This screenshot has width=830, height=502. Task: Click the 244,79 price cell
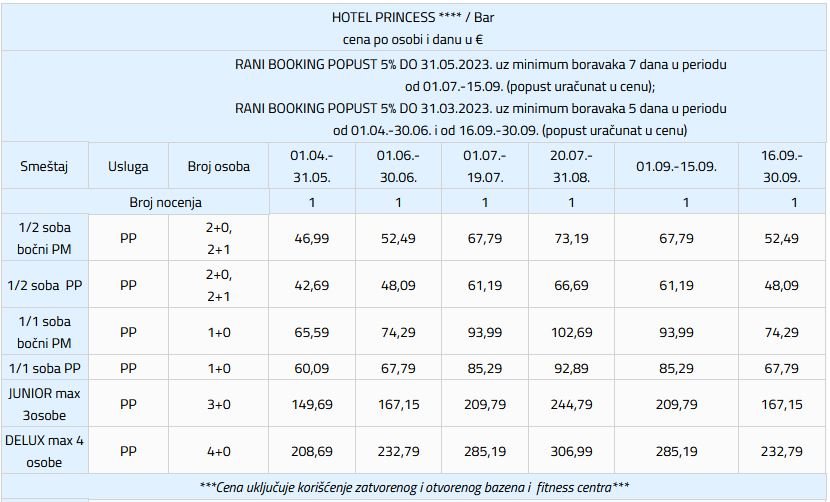point(571,404)
